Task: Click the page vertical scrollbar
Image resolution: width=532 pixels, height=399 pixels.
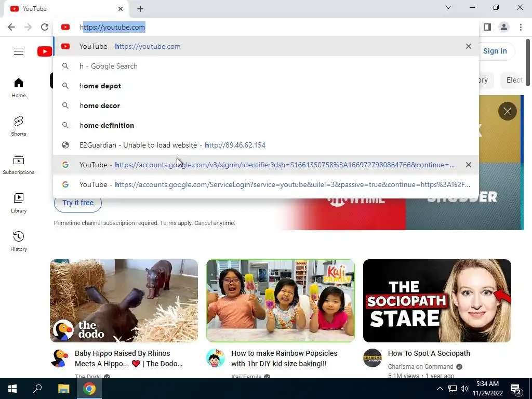Action: click(x=528, y=62)
